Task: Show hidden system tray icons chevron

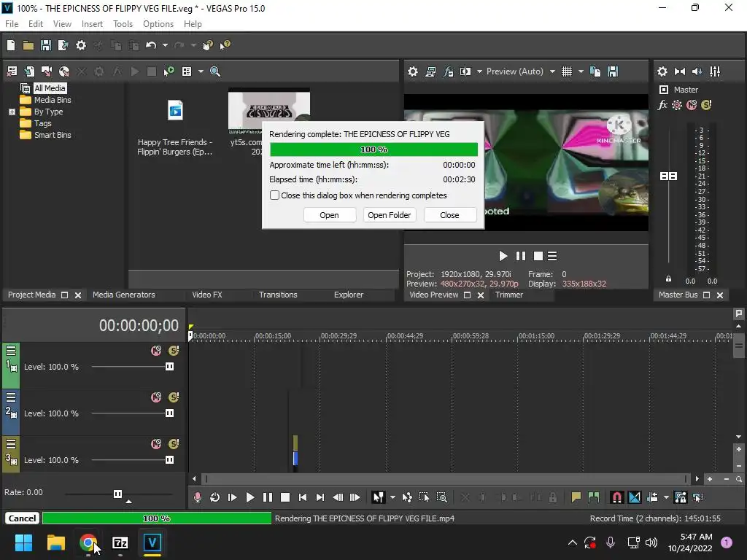Action: pos(573,542)
